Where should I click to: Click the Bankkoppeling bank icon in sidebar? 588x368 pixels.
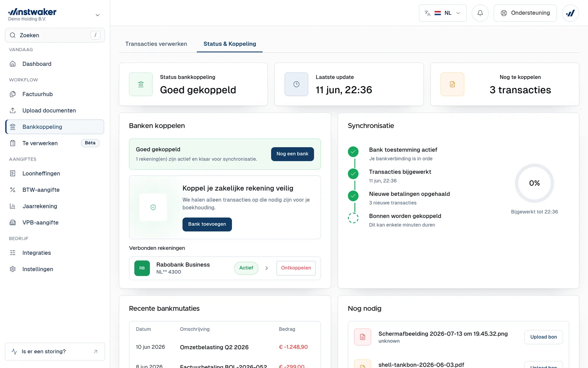tap(13, 127)
